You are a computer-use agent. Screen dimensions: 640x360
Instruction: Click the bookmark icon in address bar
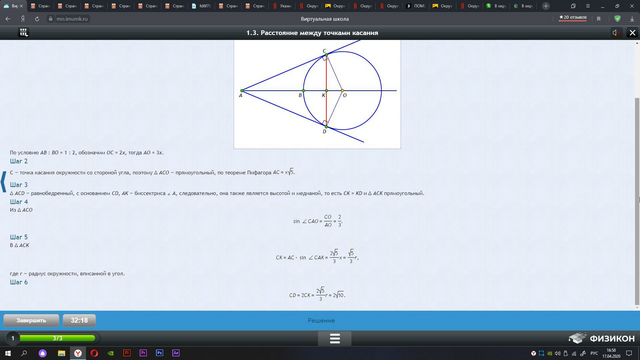tap(599, 19)
